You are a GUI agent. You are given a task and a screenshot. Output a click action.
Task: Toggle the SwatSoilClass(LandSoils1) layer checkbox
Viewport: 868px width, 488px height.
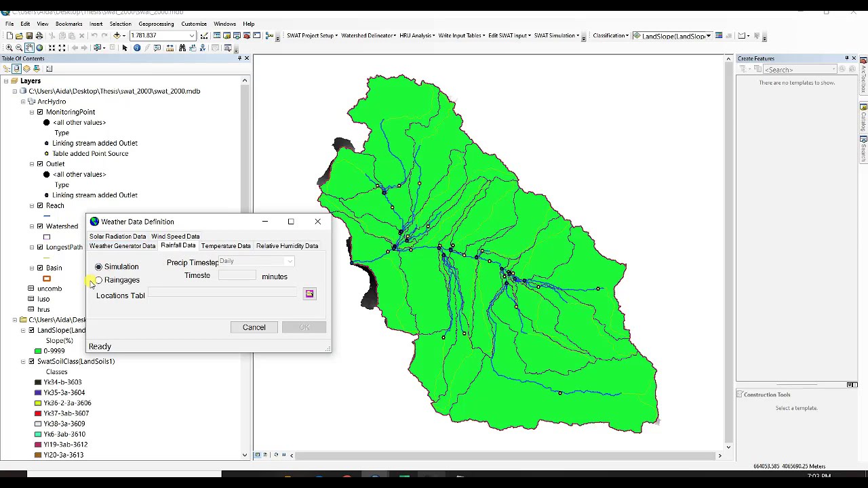[x=31, y=361]
